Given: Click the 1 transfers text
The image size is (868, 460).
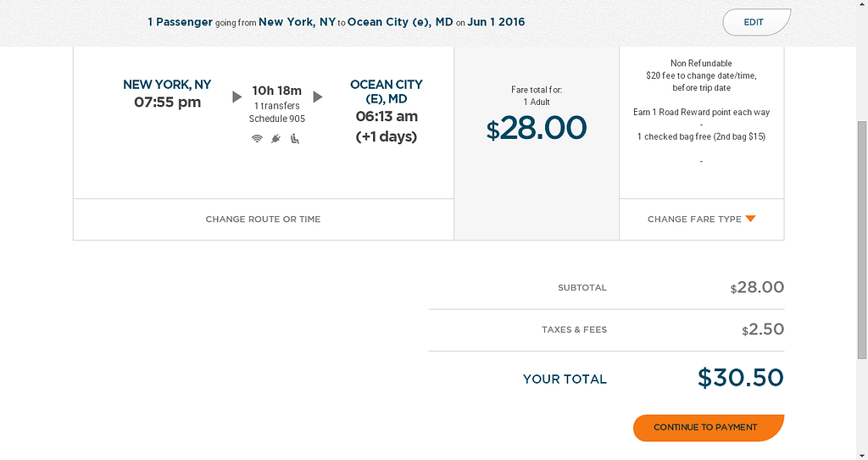Looking at the screenshot, I should 276,106.
